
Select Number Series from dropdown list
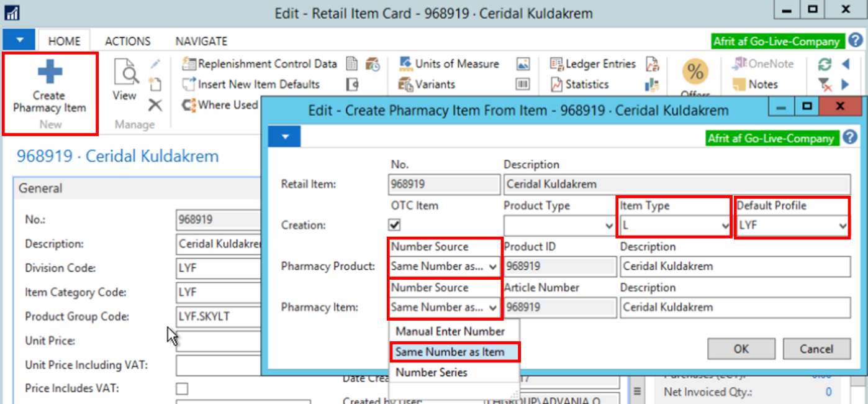click(432, 372)
